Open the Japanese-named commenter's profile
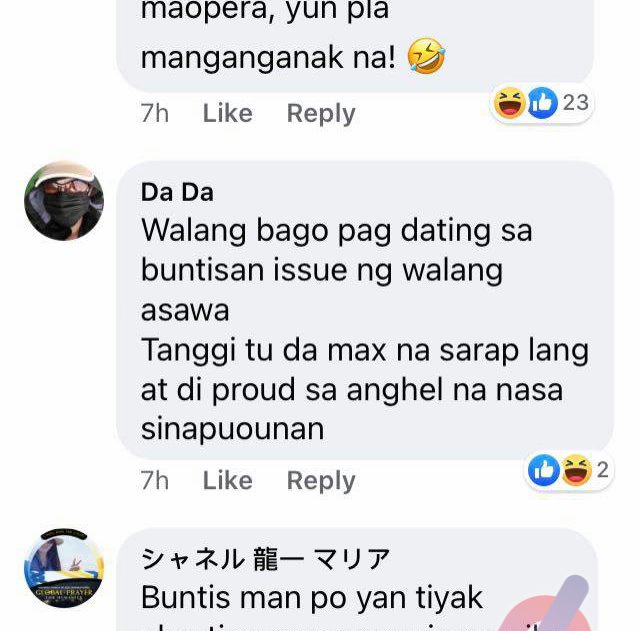The height and width of the screenshot is (631, 640). (265, 559)
